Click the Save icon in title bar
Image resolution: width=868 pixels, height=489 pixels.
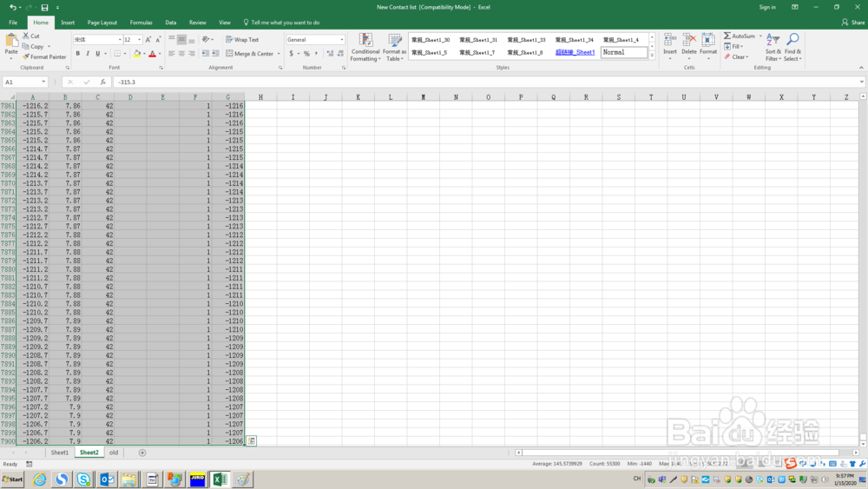click(44, 7)
